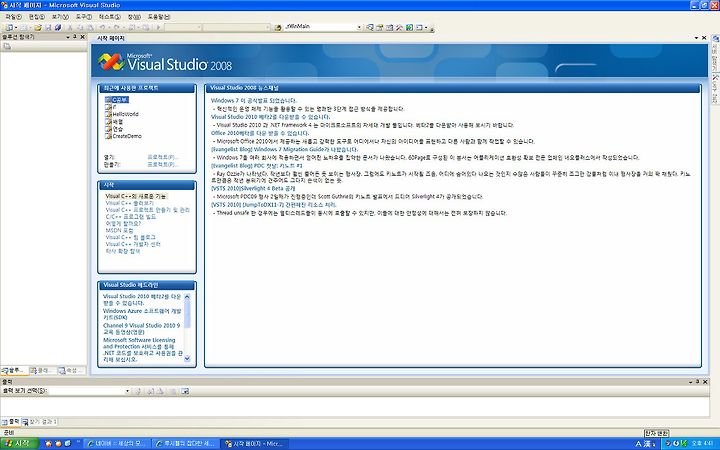Close the Solution Explorer panel
The image size is (720, 450).
click(x=83, y=37)
